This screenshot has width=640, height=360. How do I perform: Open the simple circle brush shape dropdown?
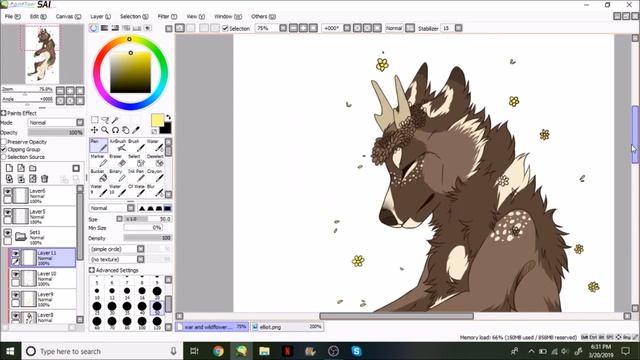117,249
